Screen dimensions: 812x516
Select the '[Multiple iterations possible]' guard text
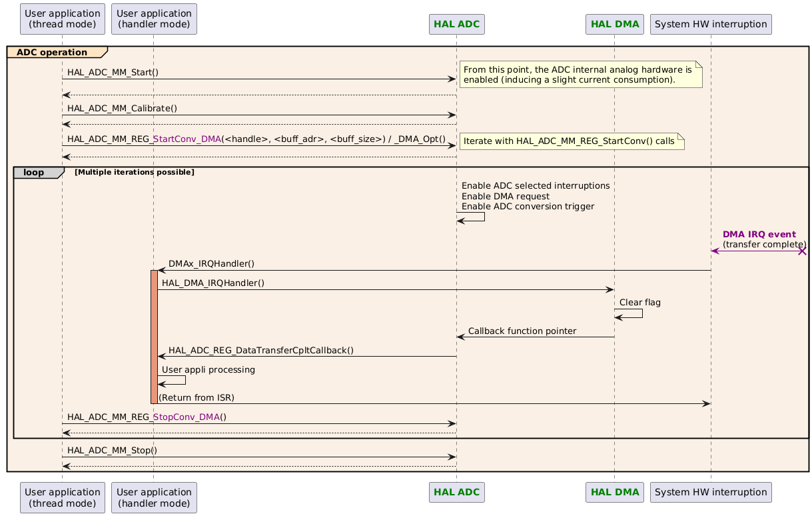click(135, 173)
